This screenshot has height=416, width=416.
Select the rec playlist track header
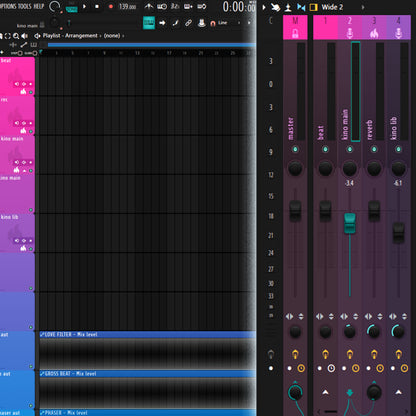[17, 116]
